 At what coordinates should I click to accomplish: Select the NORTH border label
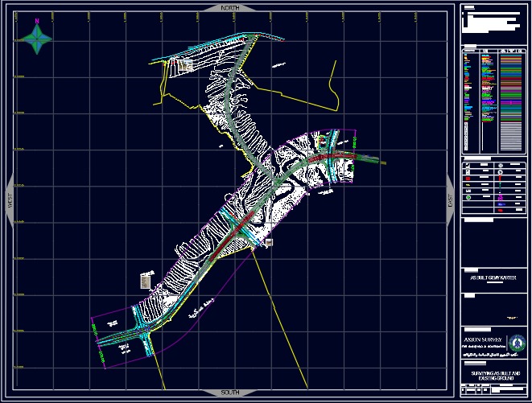(x=230, y=8)
